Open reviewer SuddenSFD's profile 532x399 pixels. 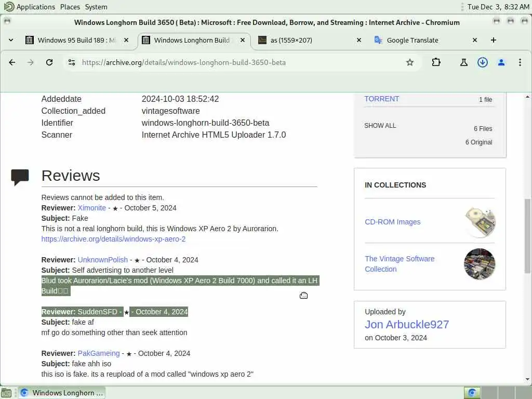tap(97, 312)
